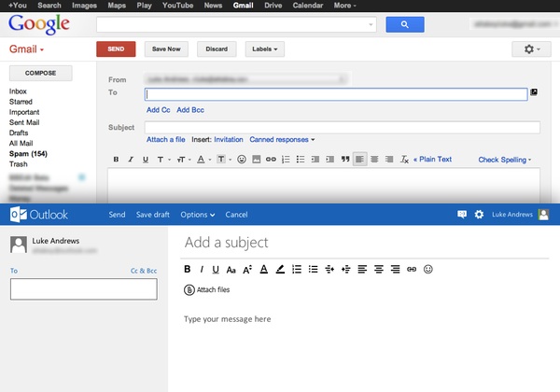This screenshot has width=560, height=392.
Task: Toggle Bold in Outlook formatting toolbar
Action: 188,269
